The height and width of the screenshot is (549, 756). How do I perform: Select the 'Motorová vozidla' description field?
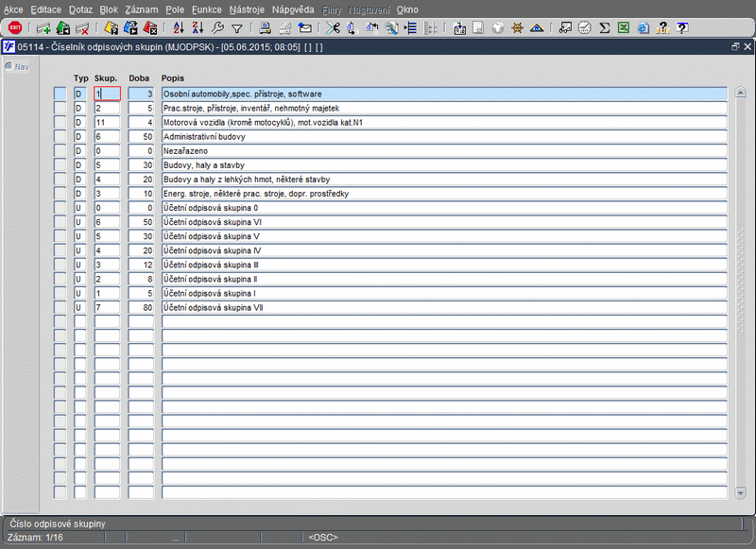(444, 122)
